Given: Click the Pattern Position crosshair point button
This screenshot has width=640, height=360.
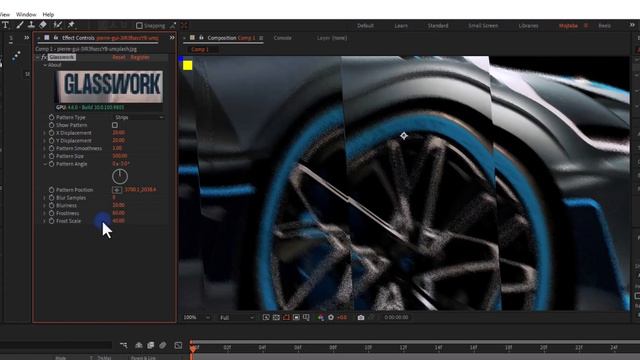Looking at the screenshot, I should (x=117, y=190).
